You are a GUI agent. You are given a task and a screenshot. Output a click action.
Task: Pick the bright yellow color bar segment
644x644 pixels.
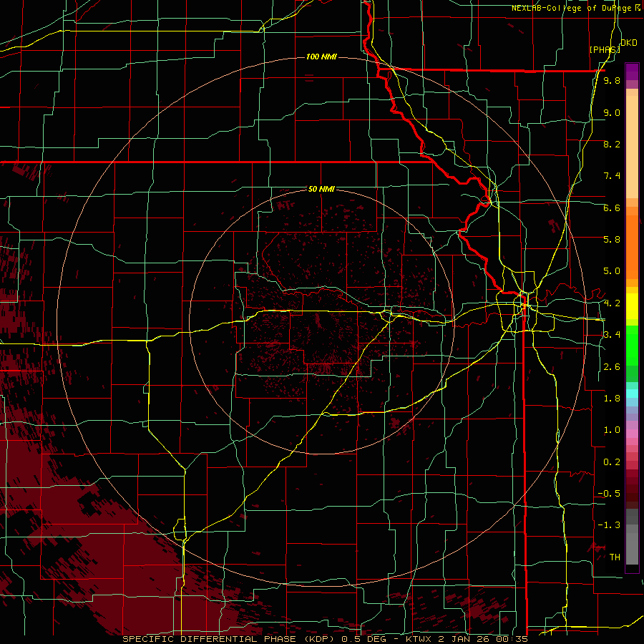tap(632, 306)
